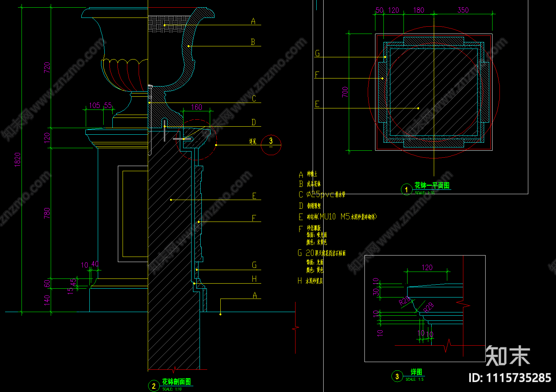This screenshot has height=392, width=556.
Task: Click legend entry '20厚天然花岗岩石贴面'
Action: [x=325, y=253]
